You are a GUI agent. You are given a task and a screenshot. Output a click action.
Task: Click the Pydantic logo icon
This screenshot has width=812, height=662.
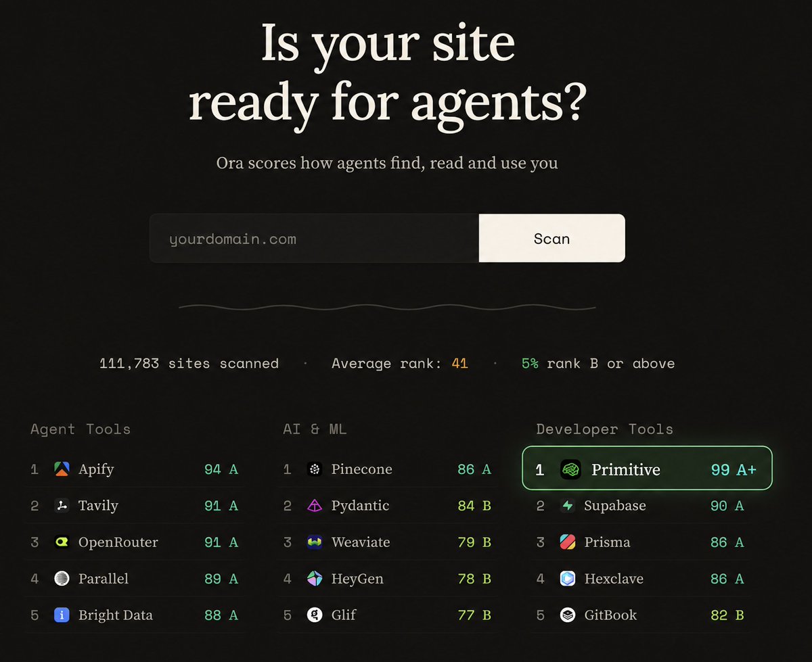[315, 506]
